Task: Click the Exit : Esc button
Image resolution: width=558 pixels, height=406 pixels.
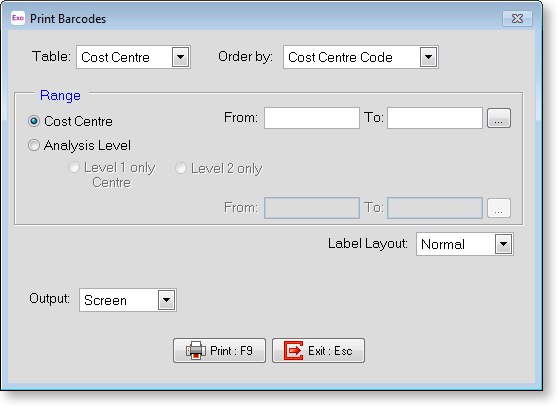Action: (x=318, y=350)
